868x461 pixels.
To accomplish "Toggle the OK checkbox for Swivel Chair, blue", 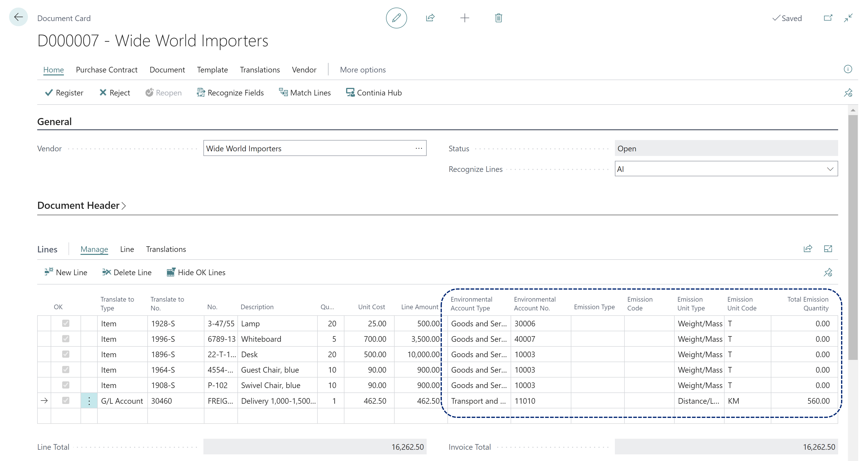I will (x=66, y=385).
